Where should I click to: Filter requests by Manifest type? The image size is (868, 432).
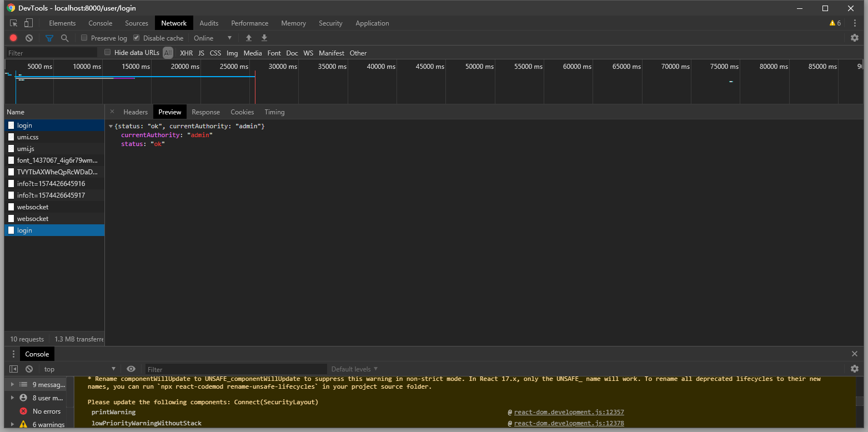[x=332, y=53]
